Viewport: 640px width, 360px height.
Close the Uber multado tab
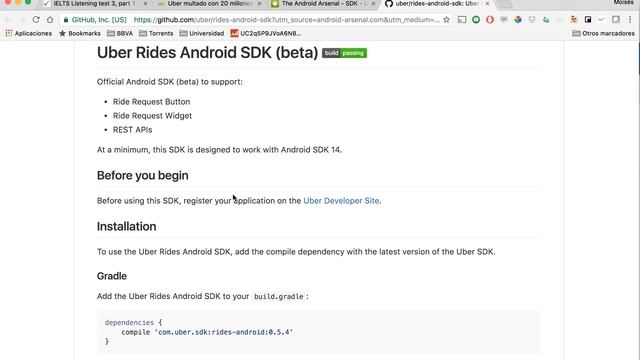260,4
